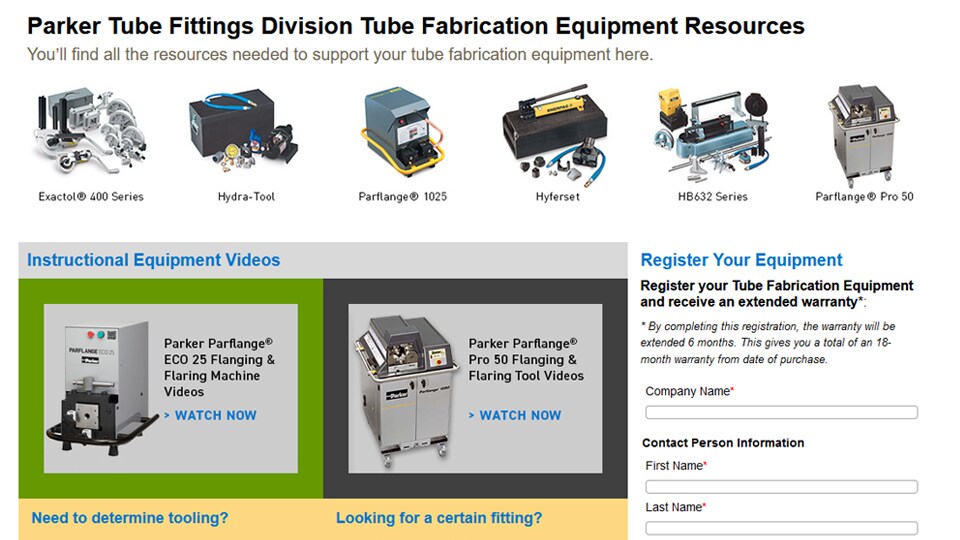Click the Parflange® 1025 caption
This screenshot has height=540, width=960.
pos(402,197)
